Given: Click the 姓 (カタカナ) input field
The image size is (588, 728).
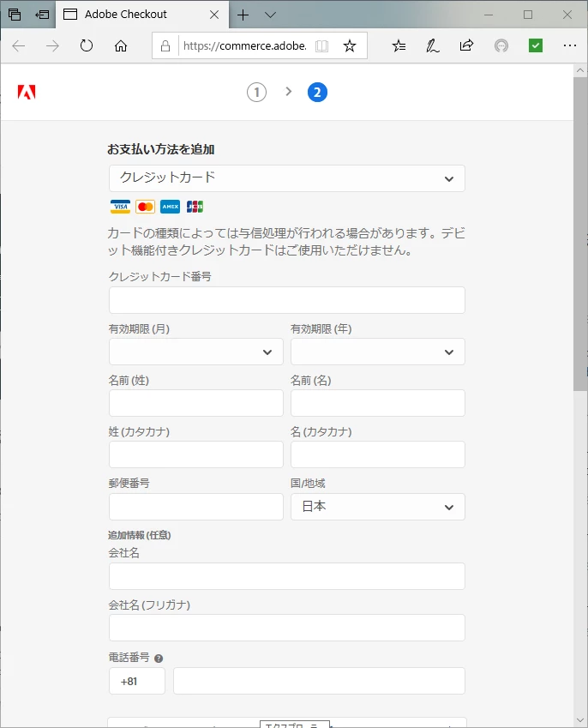Looking at the screenshot, I should tap(195, 454).
